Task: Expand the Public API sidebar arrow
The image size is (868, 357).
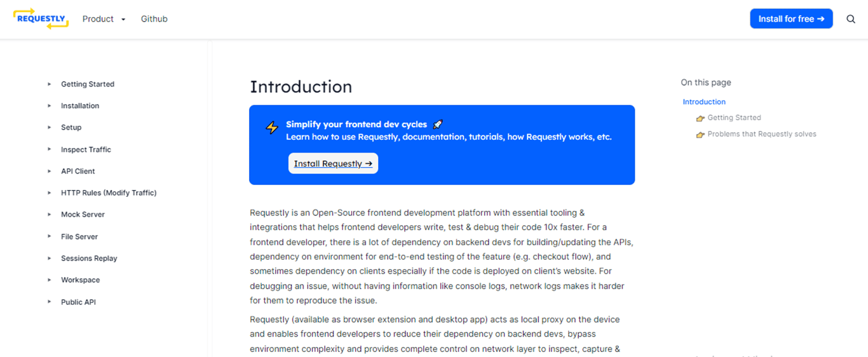Action: click(x=50, y=302)
